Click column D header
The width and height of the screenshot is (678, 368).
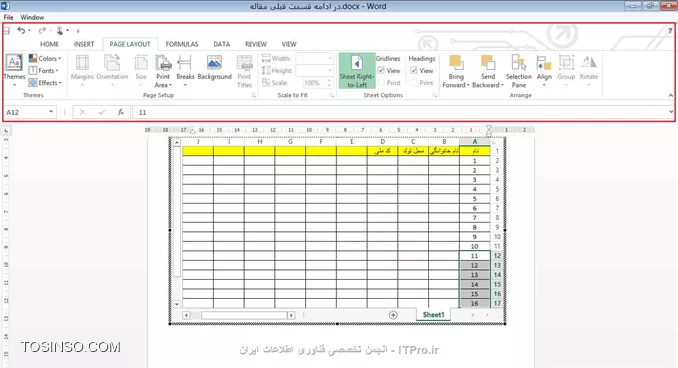383,141
